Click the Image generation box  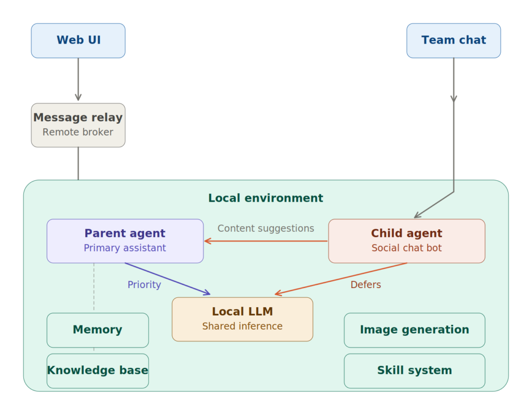click(x=414, y=330)
